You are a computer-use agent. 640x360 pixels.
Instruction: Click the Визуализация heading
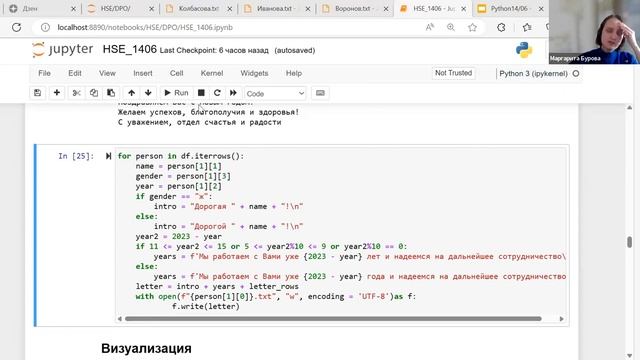pyautogui.click(x=146, y=348)
